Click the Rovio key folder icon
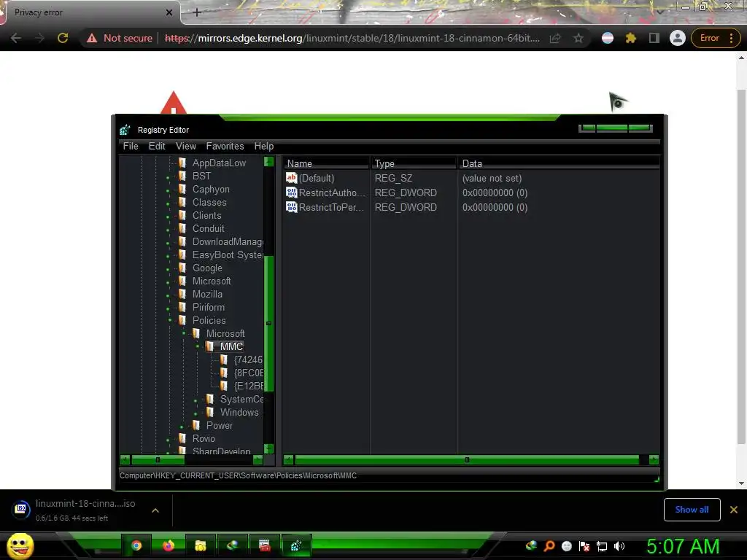This screenshot has width=747, height=560. 182,438
